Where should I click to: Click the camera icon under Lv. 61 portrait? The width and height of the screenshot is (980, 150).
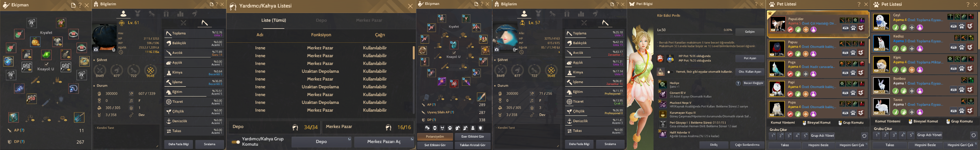(x=96, y=49)
